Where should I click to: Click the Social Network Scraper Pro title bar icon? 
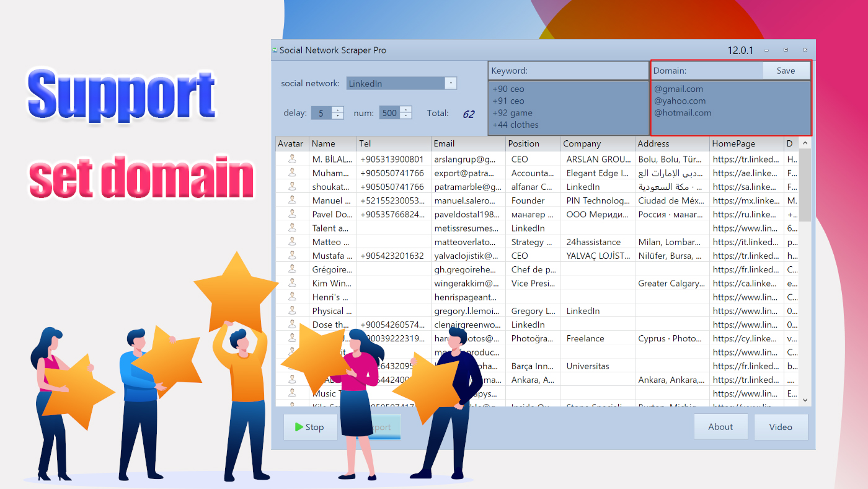(275, 50)
